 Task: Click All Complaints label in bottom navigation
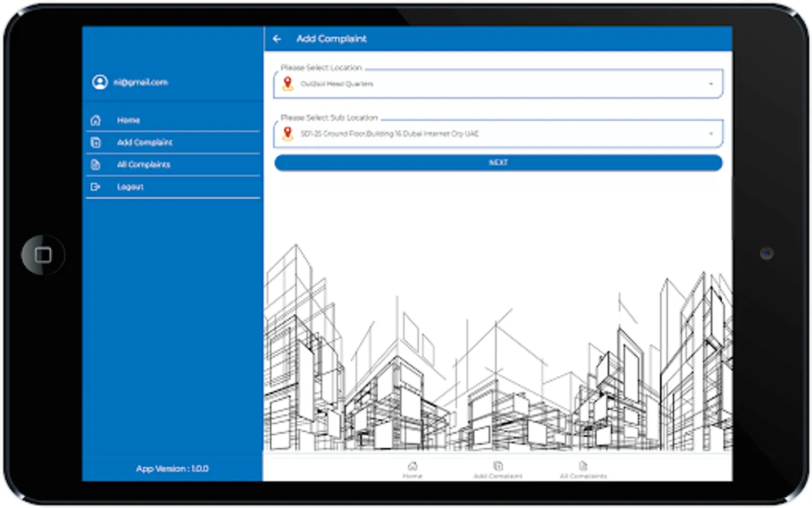pyautogui.click(x=584, y=476)
